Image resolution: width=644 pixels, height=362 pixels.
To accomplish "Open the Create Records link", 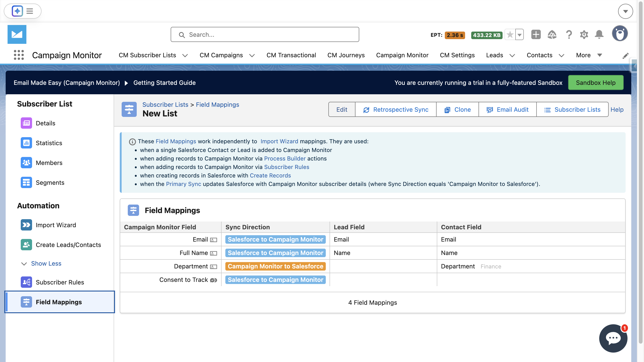I will [270, 175].
